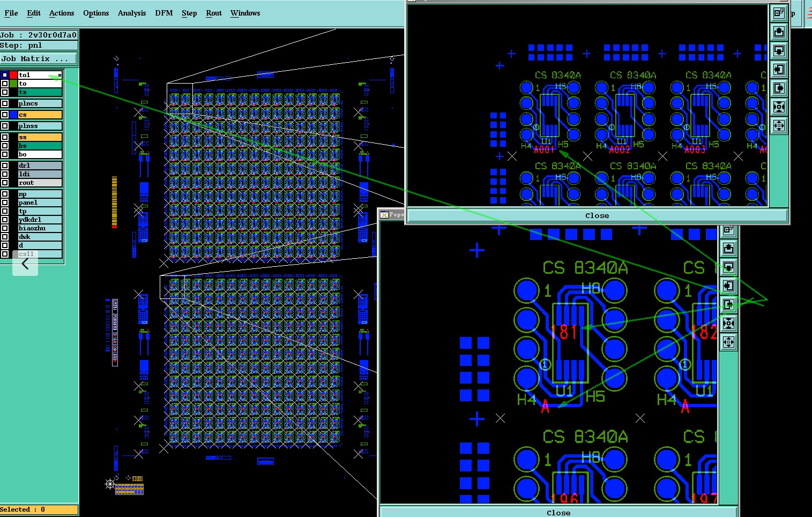812x517 pixels.
Task: Select the ydkdrl layer name
Action: (40, 220)
